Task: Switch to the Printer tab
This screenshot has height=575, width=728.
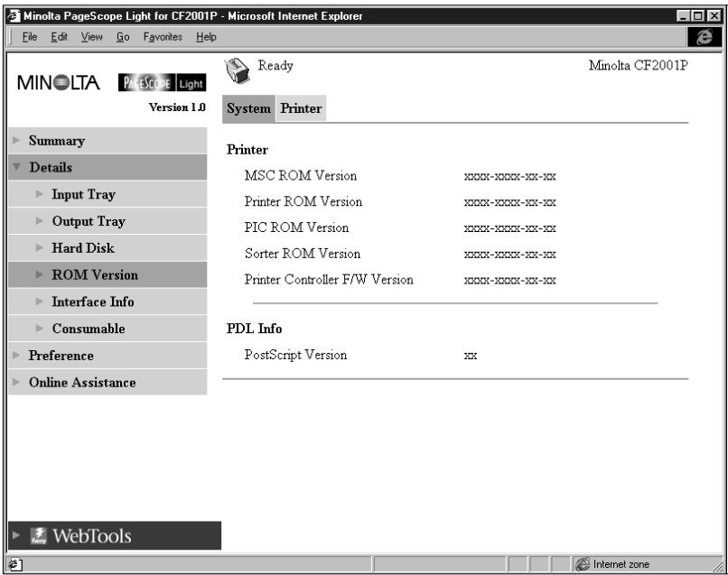Action: point(301,108)
